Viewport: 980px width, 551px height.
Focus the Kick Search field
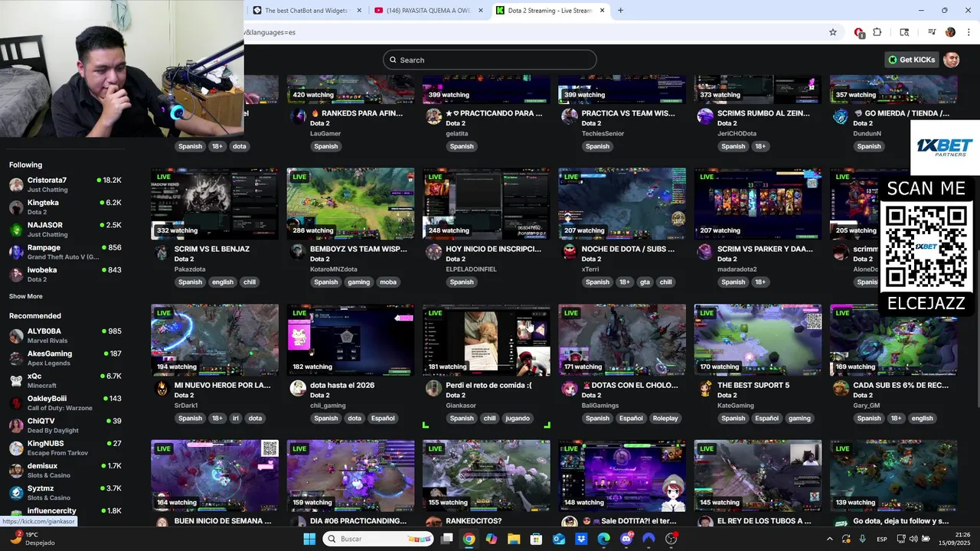coord(490,60)
